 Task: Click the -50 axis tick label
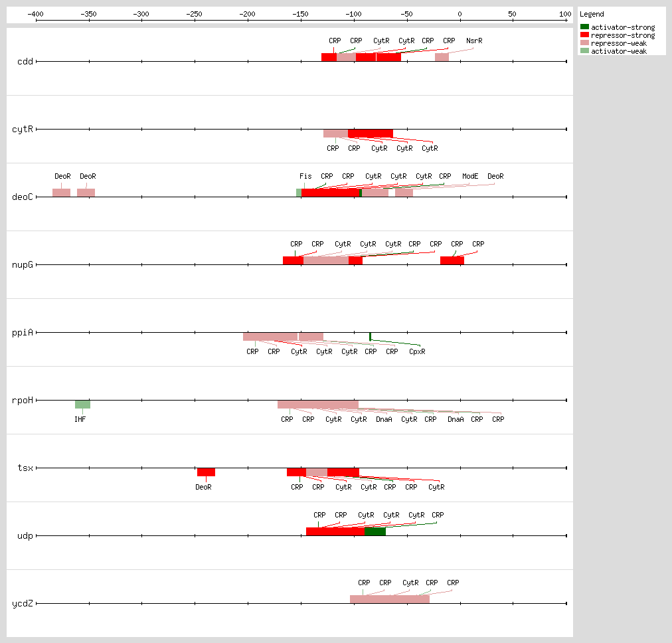click(x=406, y=14)
